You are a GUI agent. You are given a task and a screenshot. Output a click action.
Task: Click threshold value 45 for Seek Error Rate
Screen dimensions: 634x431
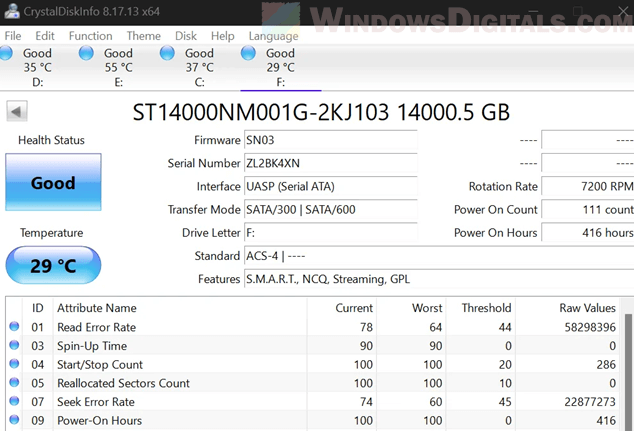(x=505, y=402)
